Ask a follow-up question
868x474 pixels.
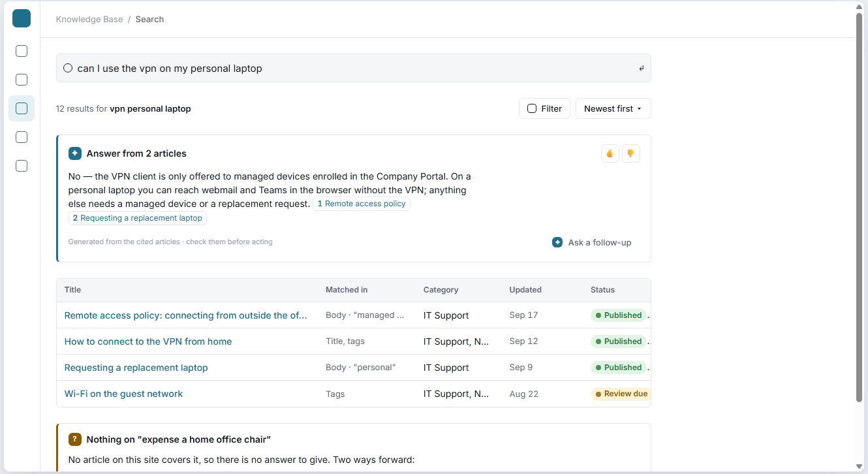pyautogui.click(x=592, y=242)
